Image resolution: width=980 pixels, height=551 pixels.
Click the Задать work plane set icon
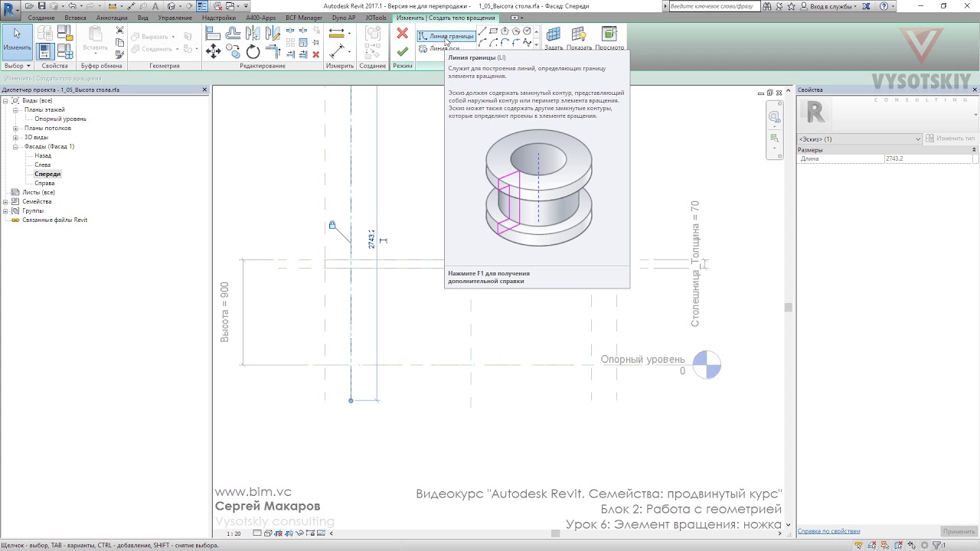(554, 37)
